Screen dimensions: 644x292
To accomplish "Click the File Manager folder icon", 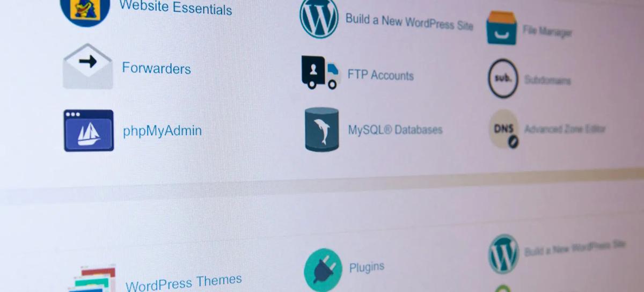I will [x=502, y=28].
